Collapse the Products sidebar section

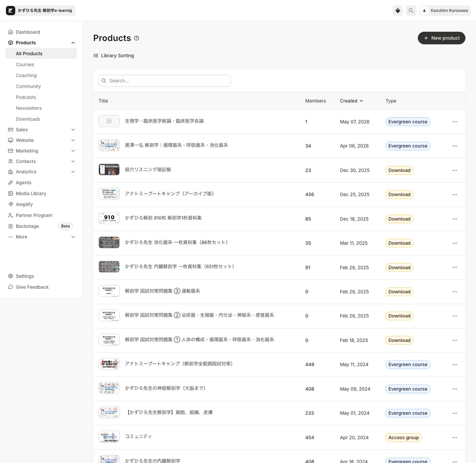point(73,43)
